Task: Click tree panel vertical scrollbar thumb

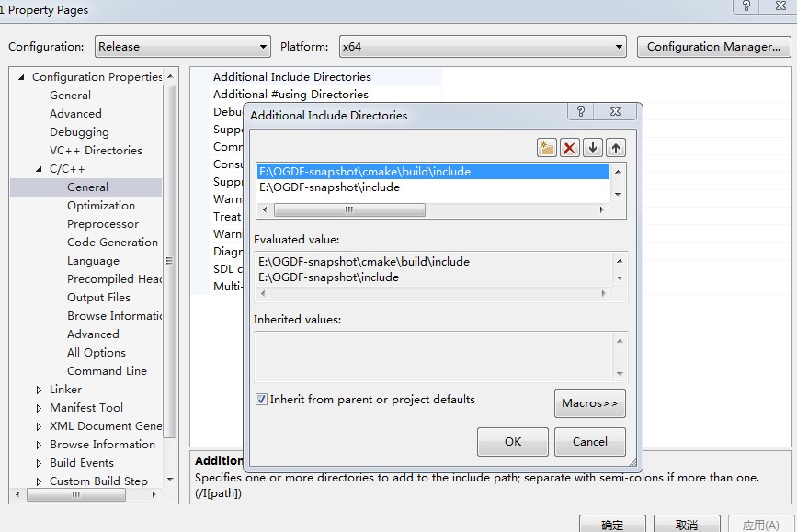Action: click(170, 261)
